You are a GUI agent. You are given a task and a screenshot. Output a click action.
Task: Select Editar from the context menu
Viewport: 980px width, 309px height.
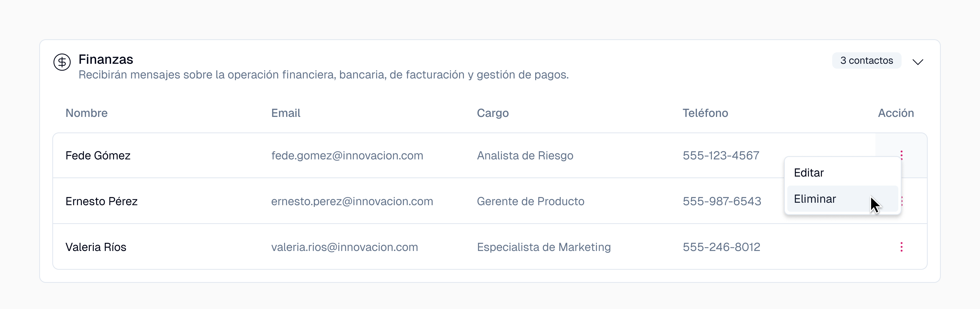808,172
